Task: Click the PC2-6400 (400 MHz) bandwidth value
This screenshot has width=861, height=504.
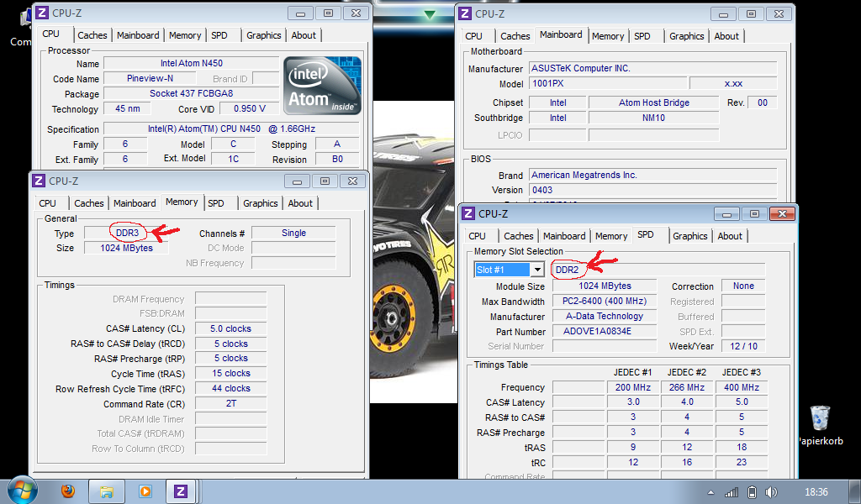Action: pyautogui.click(x=604, y=301)
